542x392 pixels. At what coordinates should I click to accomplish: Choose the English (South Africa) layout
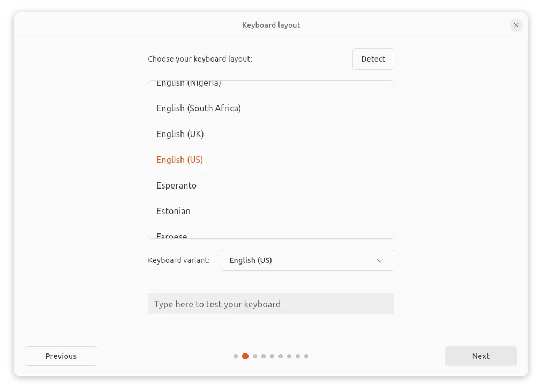[x=199, y=108]
